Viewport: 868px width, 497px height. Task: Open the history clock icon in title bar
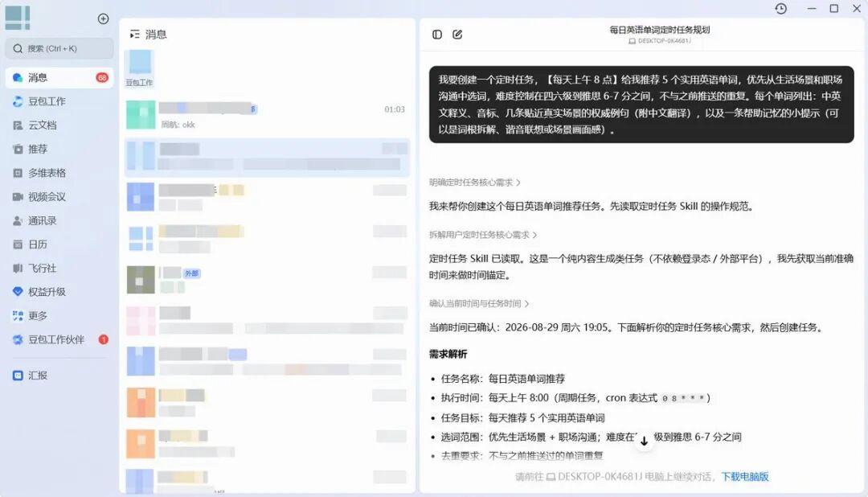coord(781,8)
